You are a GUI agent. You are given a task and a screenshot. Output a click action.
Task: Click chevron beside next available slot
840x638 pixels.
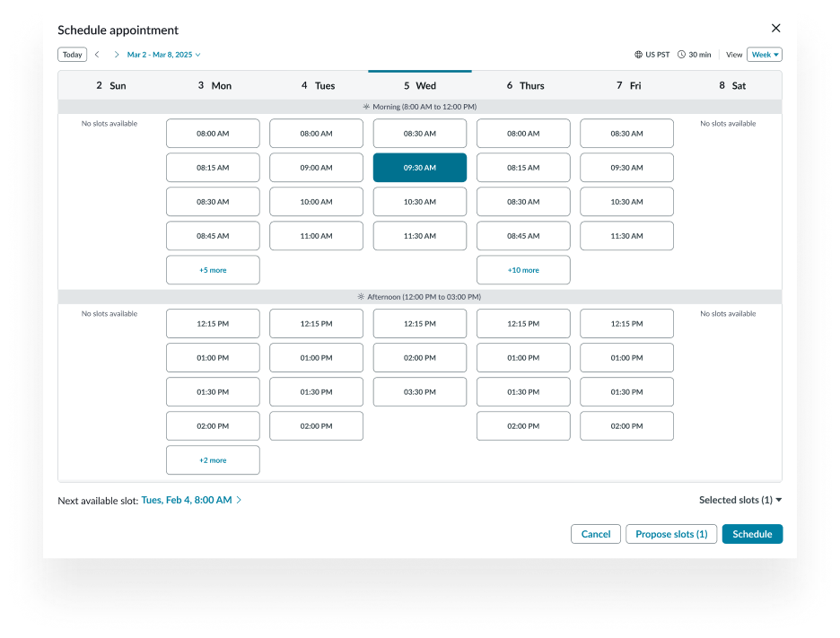(x=239, y=500)
